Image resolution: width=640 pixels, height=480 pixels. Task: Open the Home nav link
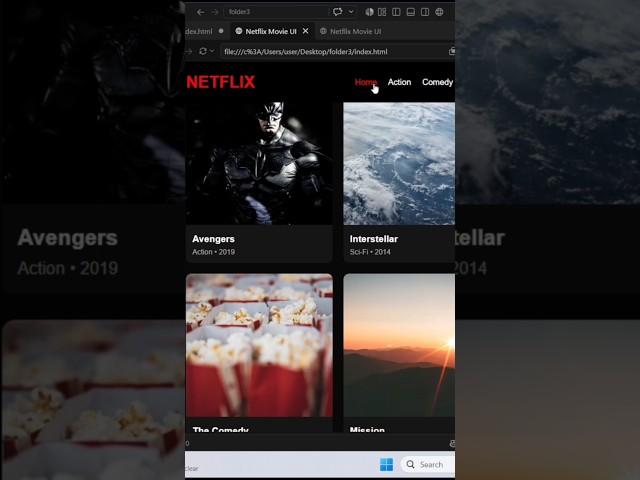coord(366,82)
